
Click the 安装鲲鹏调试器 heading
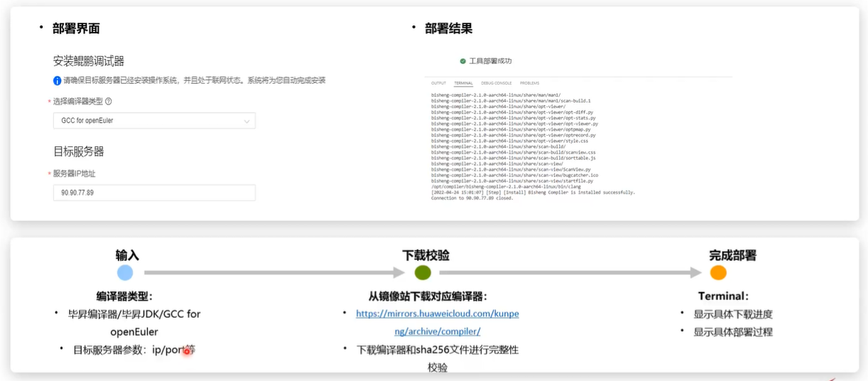click(x=89, y=61)
